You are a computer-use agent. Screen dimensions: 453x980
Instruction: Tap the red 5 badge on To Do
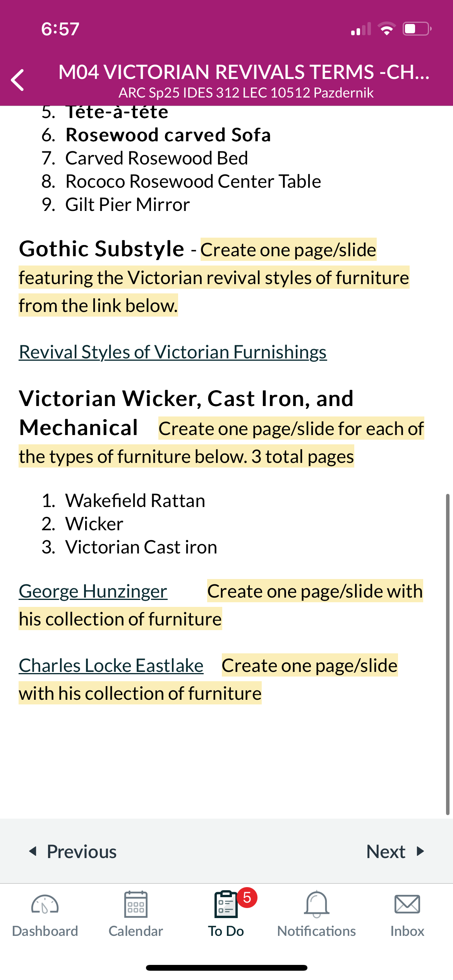(x=247, y=898)
